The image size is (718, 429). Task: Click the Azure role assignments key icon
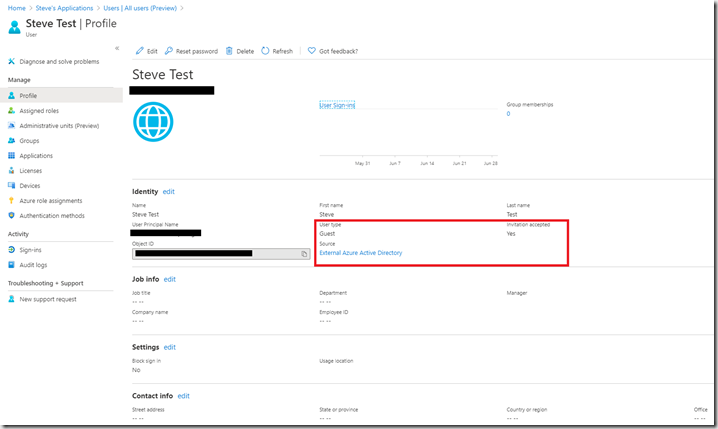pos(11,201)
